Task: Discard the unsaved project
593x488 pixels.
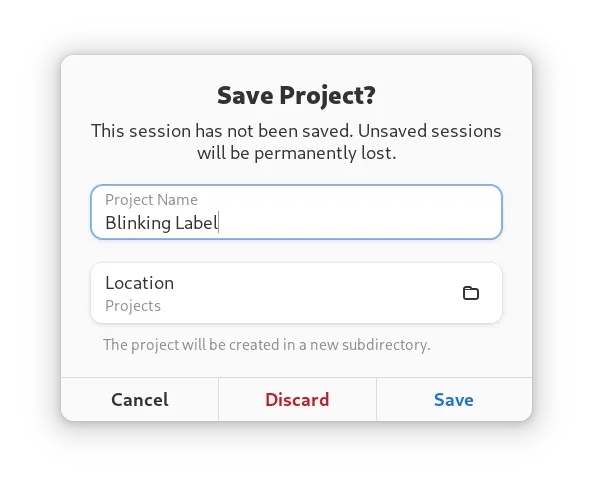Action: (x=297, y=399)
